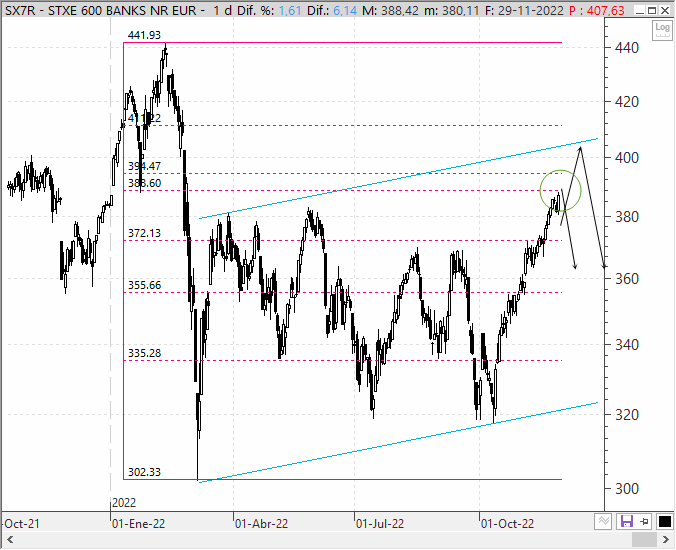Click the 302.33 Fibonacci level label
Viewport: 676px width, 550px height.
point(144,472)
